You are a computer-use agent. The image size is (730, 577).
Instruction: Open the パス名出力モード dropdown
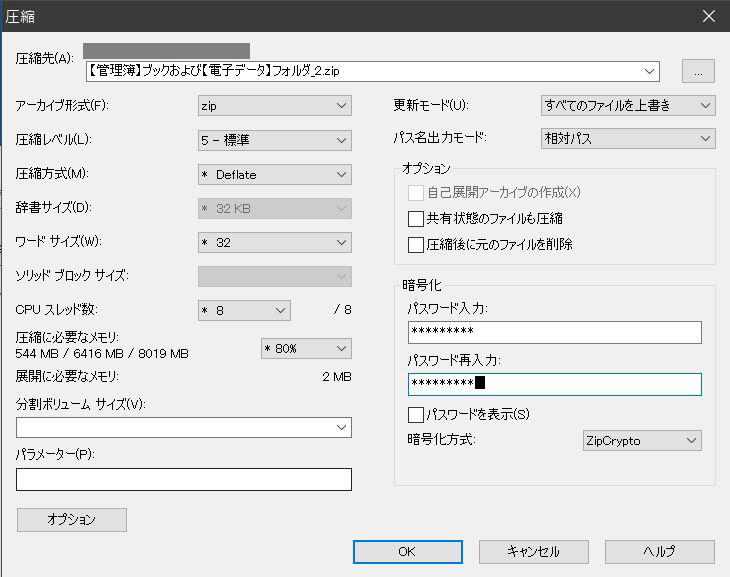[628, 139]
